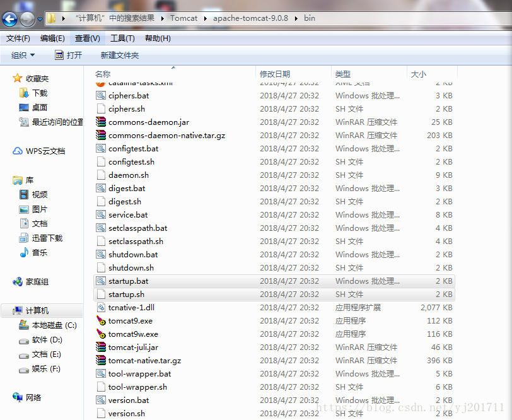Open the 帮助(H) menu
This screenshot has height=420, width=512.
click(158, 38)
